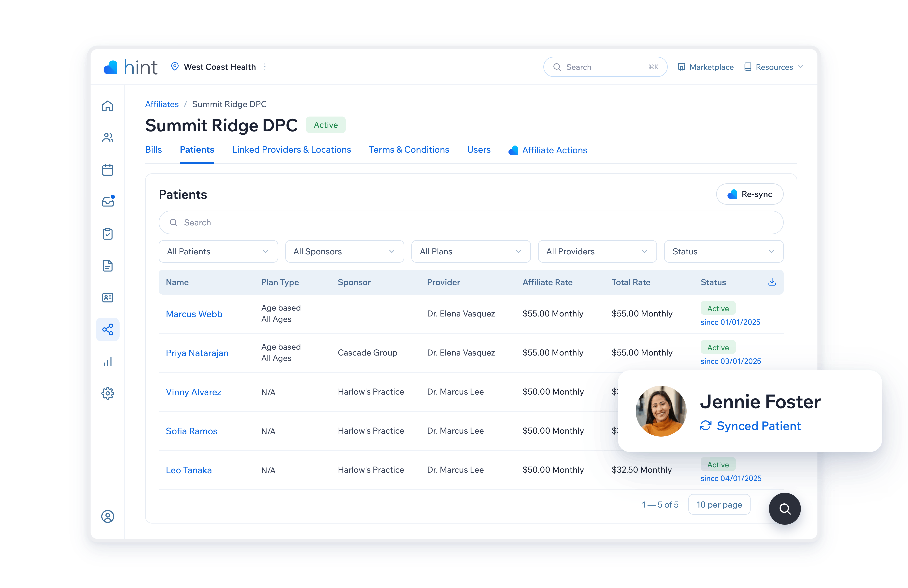
Task: Click Jennie Foster's profile photo
Action: coord(661,411)
